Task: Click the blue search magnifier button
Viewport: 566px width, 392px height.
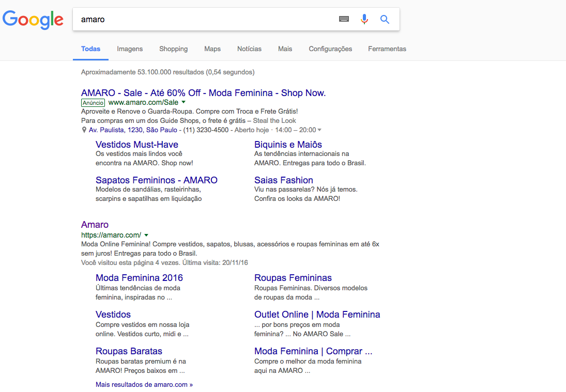Action: pos(385,20)
